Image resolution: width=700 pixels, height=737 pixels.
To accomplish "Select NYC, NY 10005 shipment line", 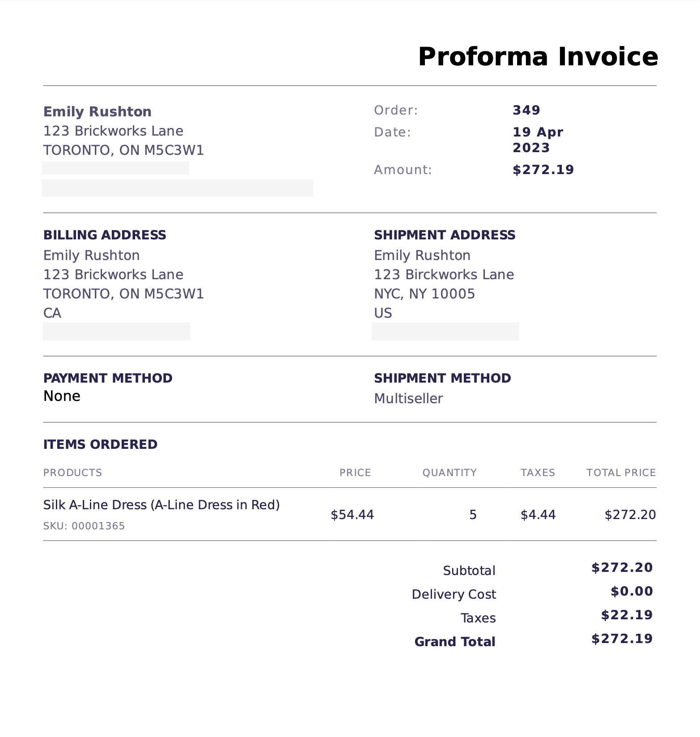I will click(x=424, y=294).
